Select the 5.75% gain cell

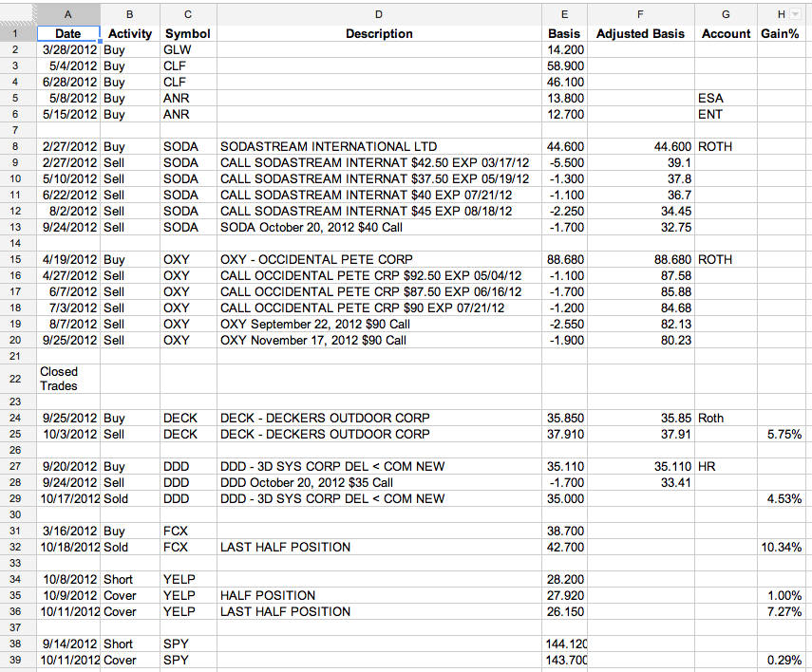[x=781, y=434]
